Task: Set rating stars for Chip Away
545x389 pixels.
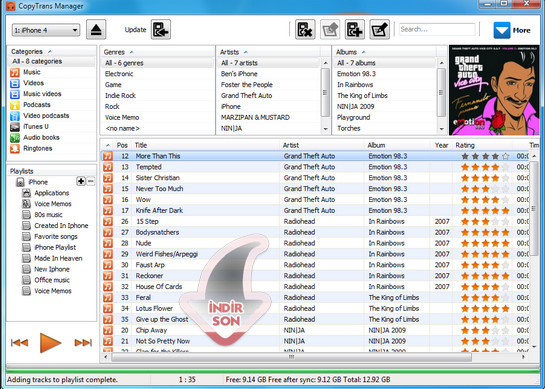Action: tap(485, 330)
